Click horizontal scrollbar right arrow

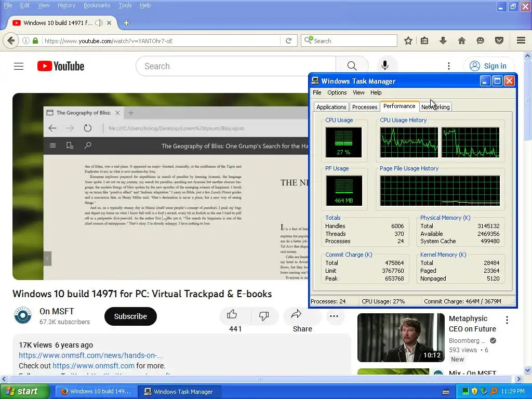coord(518,379)
